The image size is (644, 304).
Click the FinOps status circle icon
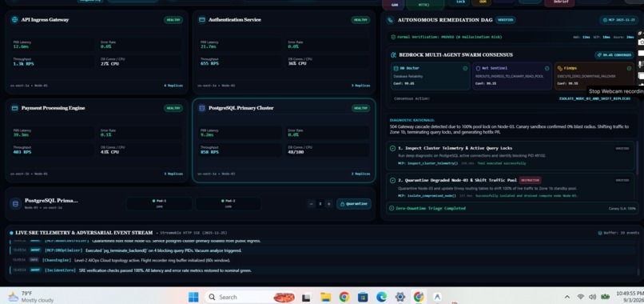(x=629, y=68)
